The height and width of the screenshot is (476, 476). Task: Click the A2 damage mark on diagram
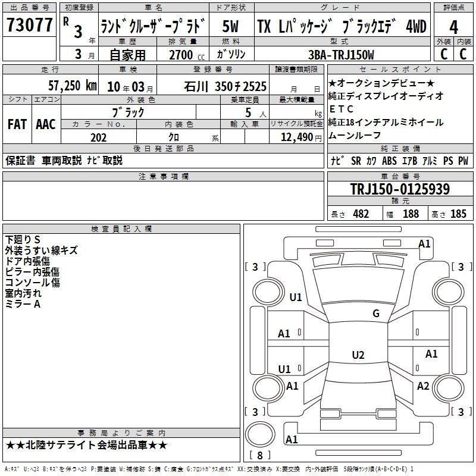pos(423,386)
